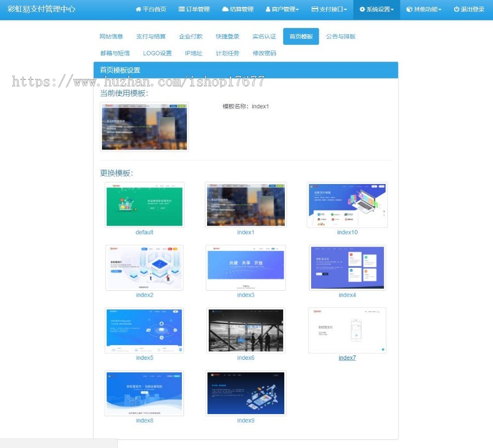Log out via 退出登录
The width and height of the screenshot is (493, 448).
(469, 9)
